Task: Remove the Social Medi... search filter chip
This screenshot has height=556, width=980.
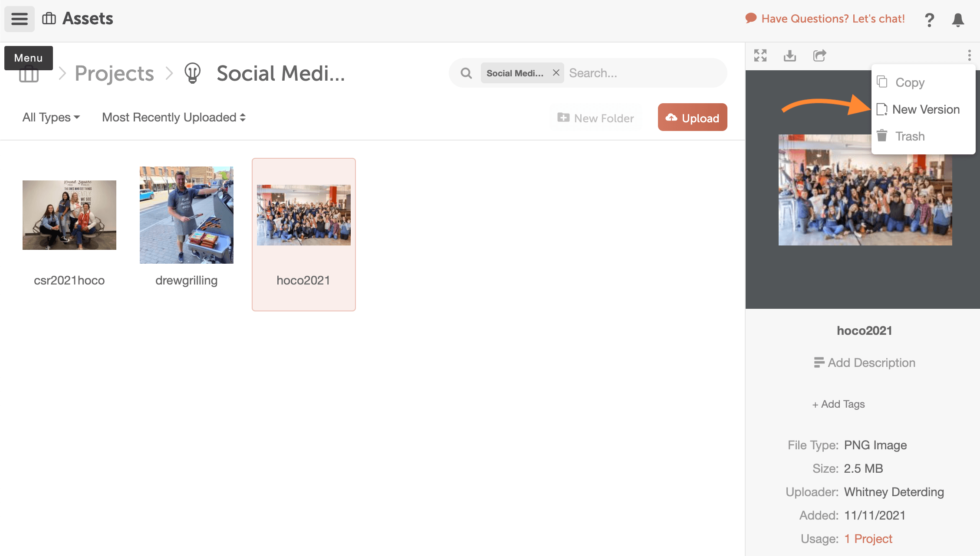Action: tap(556, 73)
